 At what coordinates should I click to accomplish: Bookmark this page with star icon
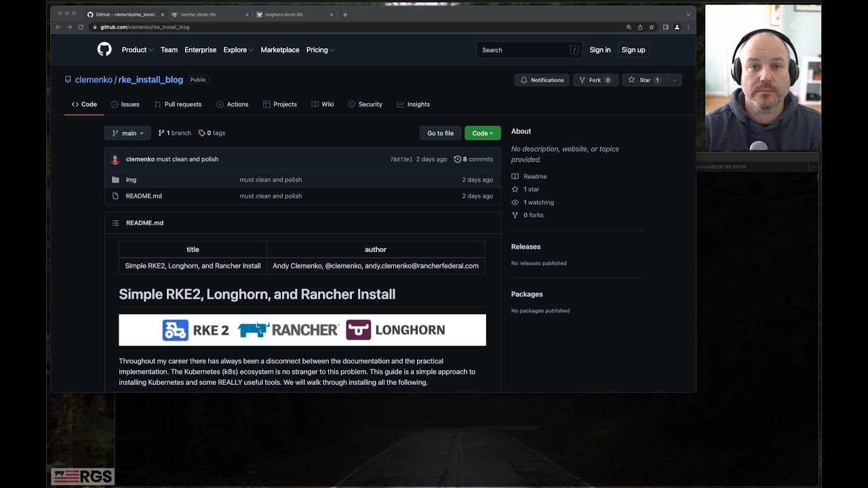(x=652, y=27)
